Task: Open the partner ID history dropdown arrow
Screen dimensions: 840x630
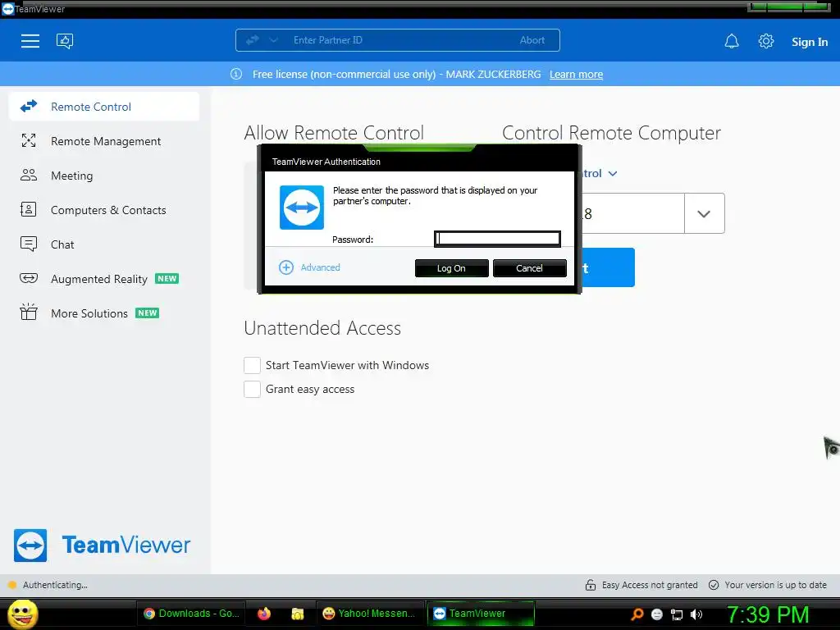Action: tap(704, 214)
